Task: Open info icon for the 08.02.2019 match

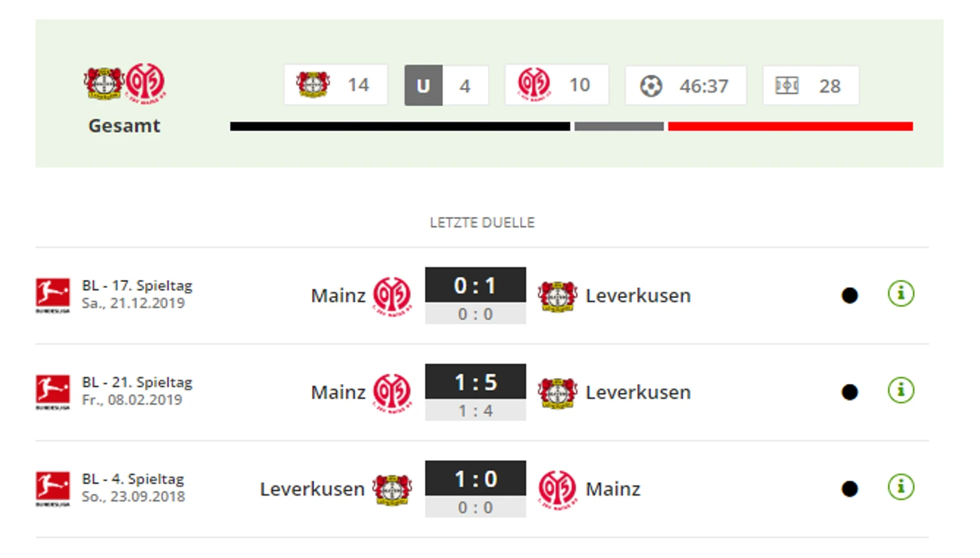Action: 901,390
